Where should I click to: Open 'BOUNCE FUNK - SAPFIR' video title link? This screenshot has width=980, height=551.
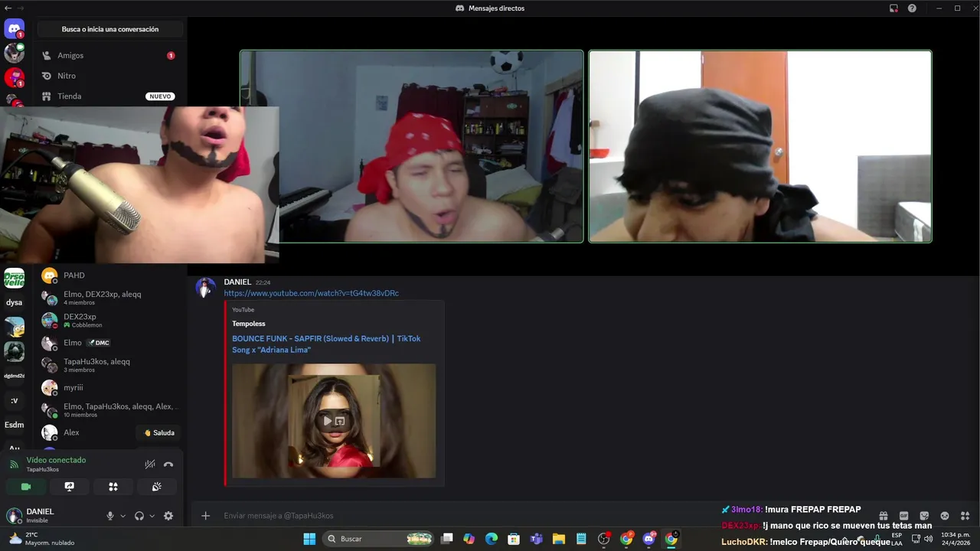coord(326,344)
